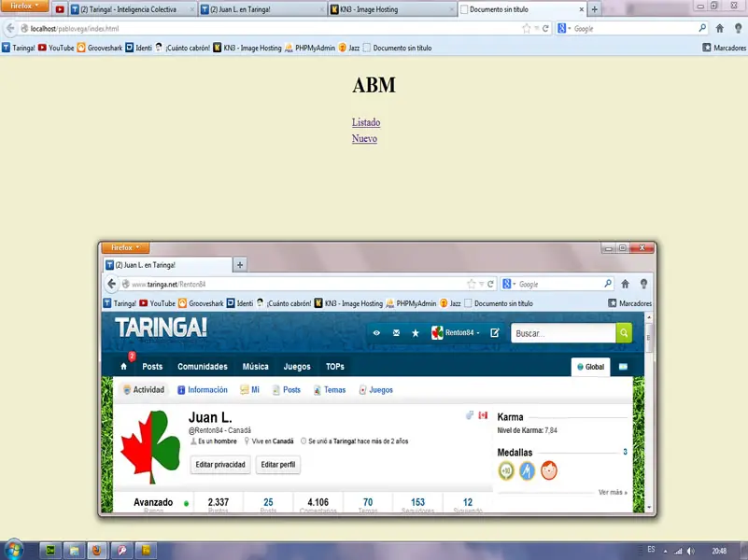The height and width of the screenshot is (560, 748).
Task: Go back using the outer browser's back arrow
Action: point(10,29)
